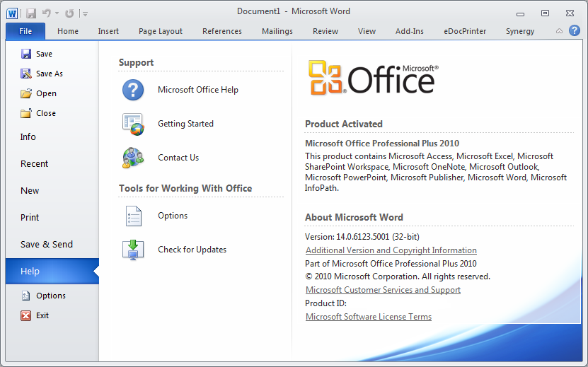Click the Save As icon in sidebar
The height and width of the screenshot is (367, 588).
tap(26, 74)
